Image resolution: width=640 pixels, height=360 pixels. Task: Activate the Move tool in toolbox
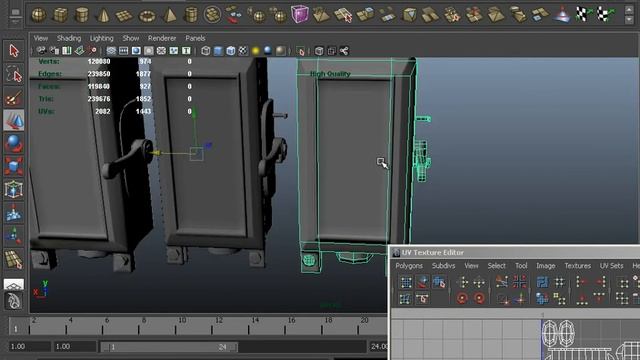coord(14,120)
